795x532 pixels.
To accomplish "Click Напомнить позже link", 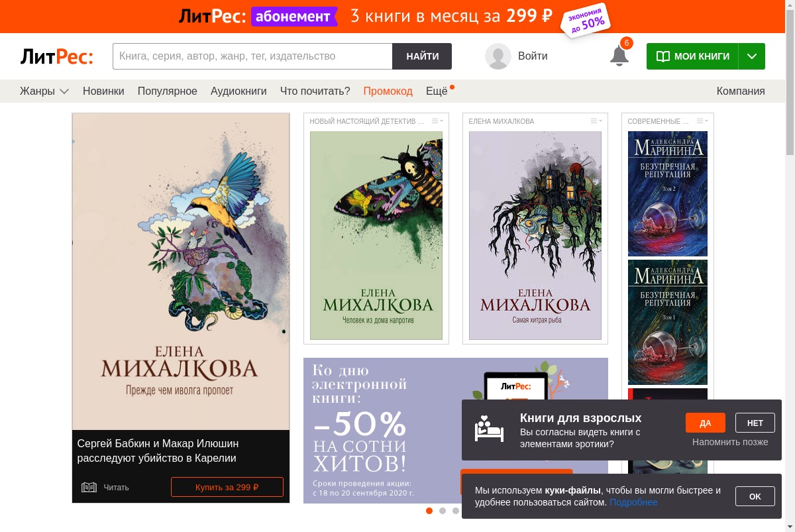I will pyautogui.click(x=730, y=442).
